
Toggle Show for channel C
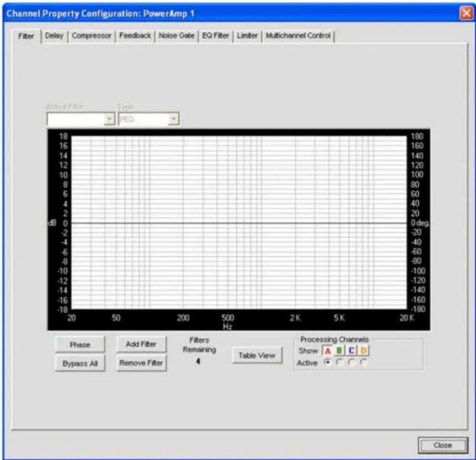pos(352,351)
